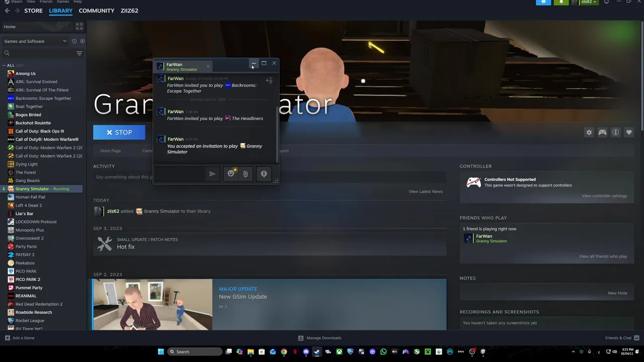Collapse the ALL games category
Screen dimensions: 644x362
pyautogui.click(x=4, y=65)
